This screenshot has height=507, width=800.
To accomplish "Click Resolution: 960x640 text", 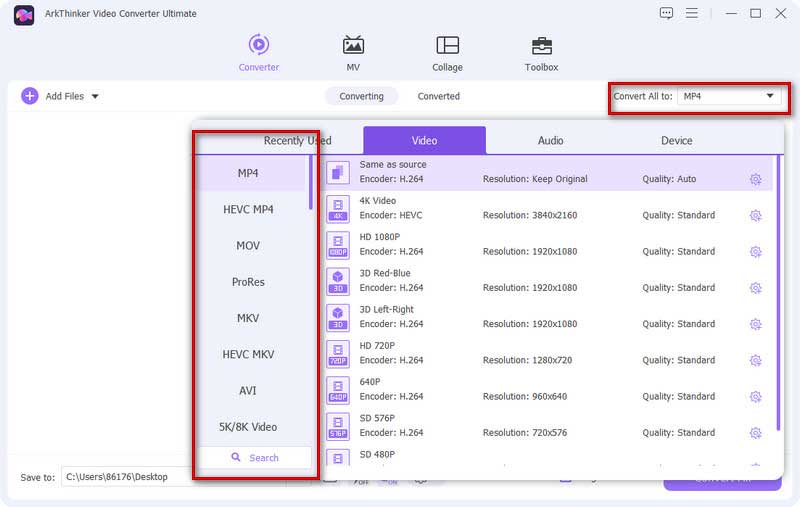I will (x=524, y=396).
